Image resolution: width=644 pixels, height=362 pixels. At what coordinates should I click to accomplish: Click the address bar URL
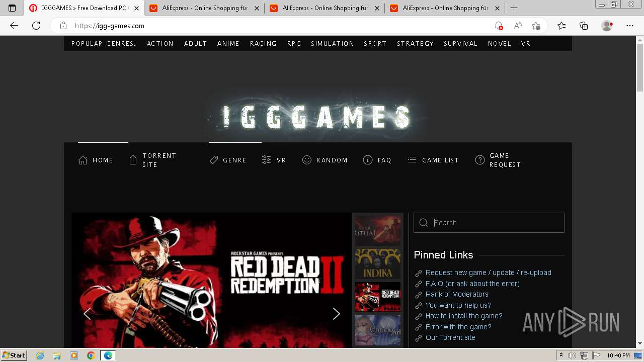coord(110,26)
